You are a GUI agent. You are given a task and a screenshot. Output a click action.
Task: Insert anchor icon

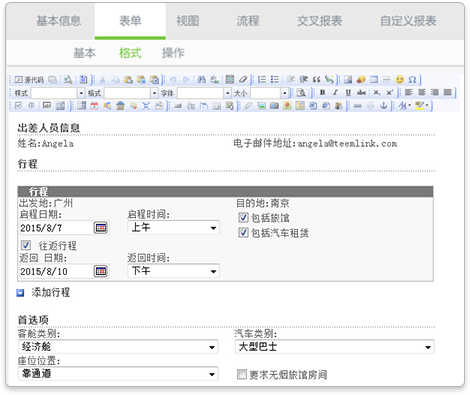(x=384, y=106)
